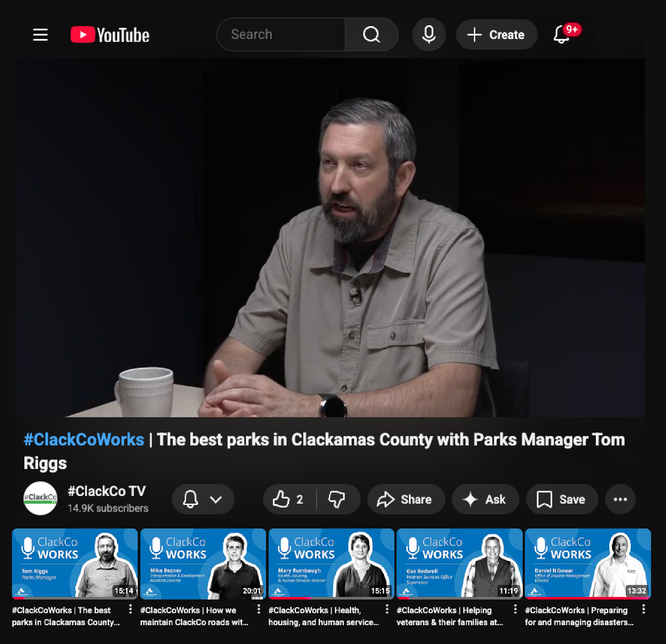
Task: Click the Create button
Action: click(496, 35)
